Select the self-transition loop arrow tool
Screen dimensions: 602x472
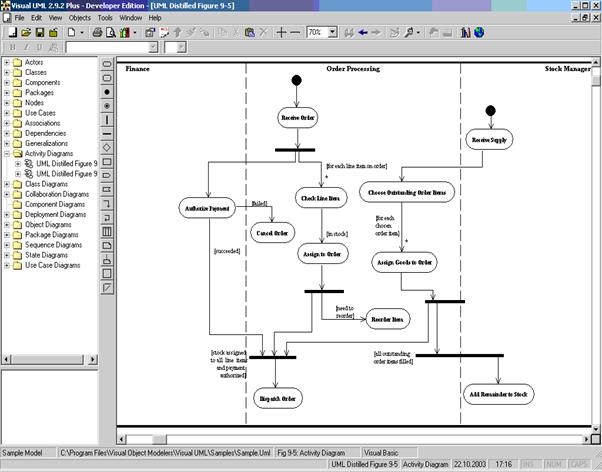point(107,217)
